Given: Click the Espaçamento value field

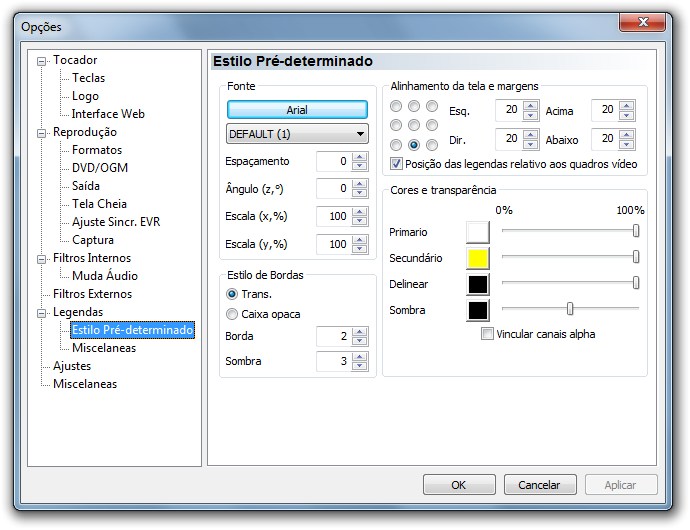Looking at the screenshot, I should (x=334, y=162).
